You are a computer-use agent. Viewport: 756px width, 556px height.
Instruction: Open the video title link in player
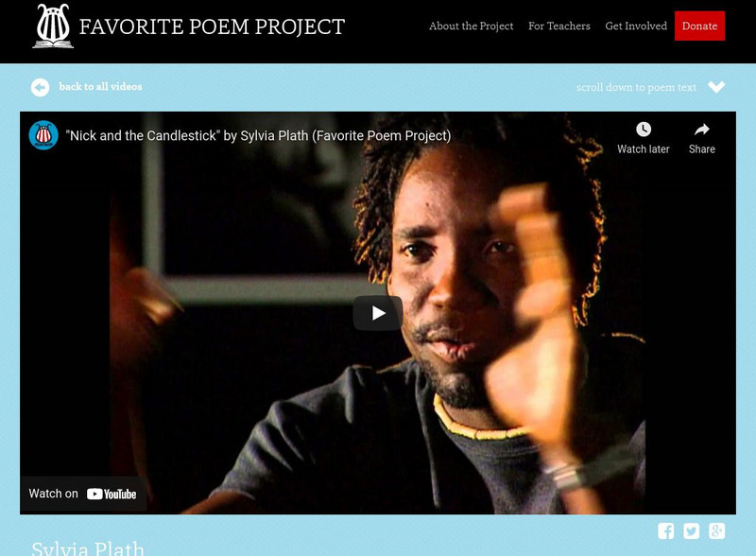pos(258,135)
